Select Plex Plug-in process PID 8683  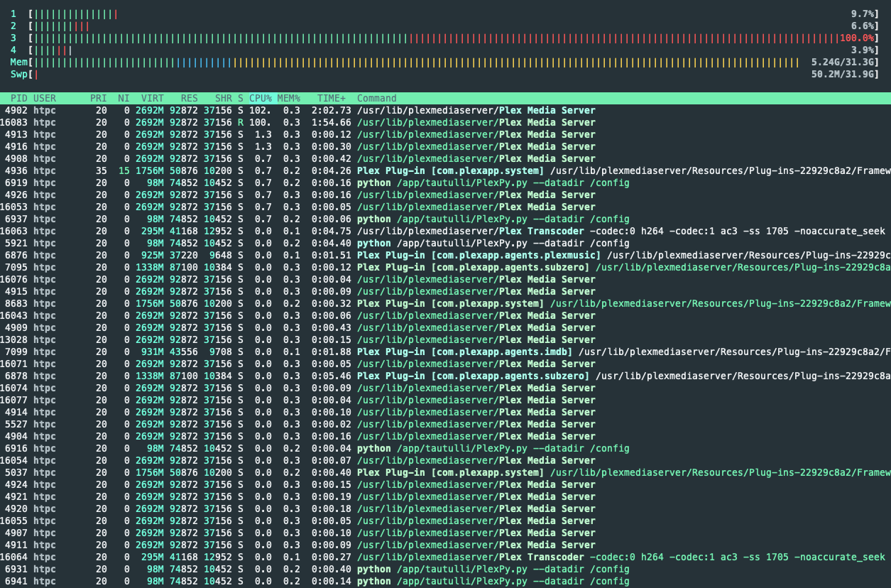[445, 303]
